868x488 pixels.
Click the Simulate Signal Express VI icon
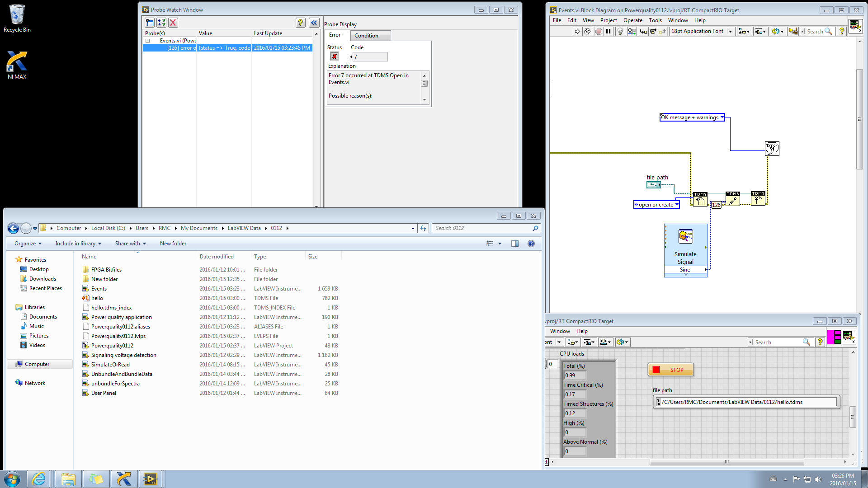click(686, 236)
